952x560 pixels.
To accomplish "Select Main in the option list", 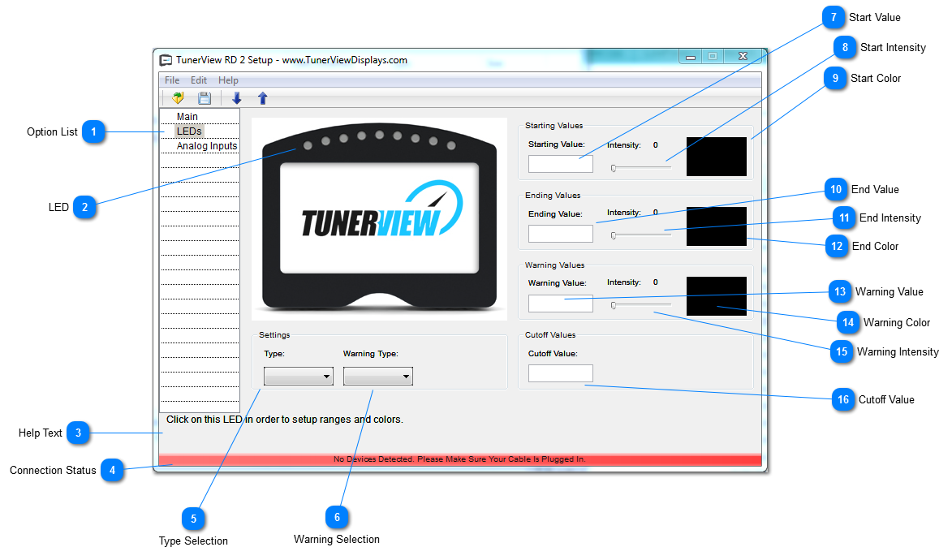I will point(187,117).
